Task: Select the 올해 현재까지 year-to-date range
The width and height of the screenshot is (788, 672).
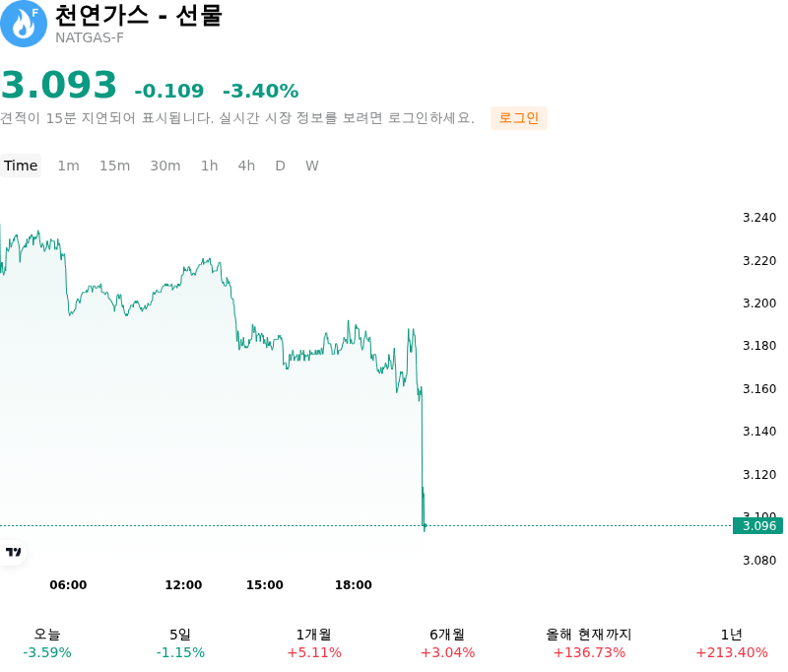Action: tap(589, 643)
